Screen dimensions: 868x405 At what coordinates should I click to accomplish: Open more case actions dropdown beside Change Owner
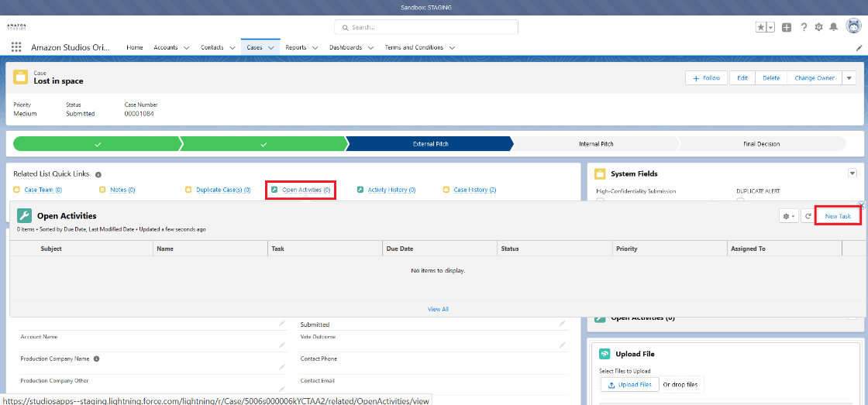[849, 78]
